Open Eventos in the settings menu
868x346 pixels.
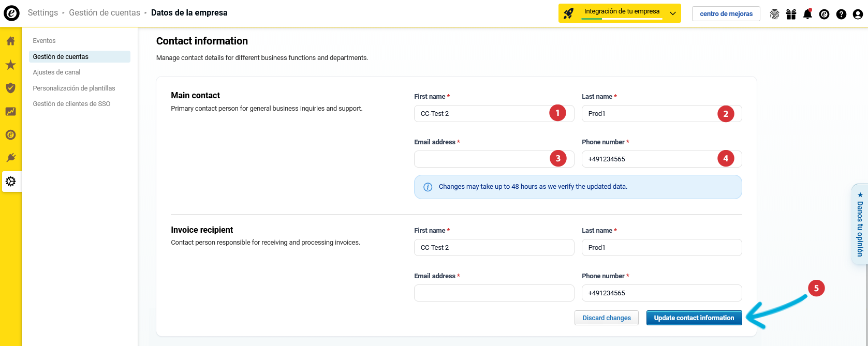[x=44, y=41]
